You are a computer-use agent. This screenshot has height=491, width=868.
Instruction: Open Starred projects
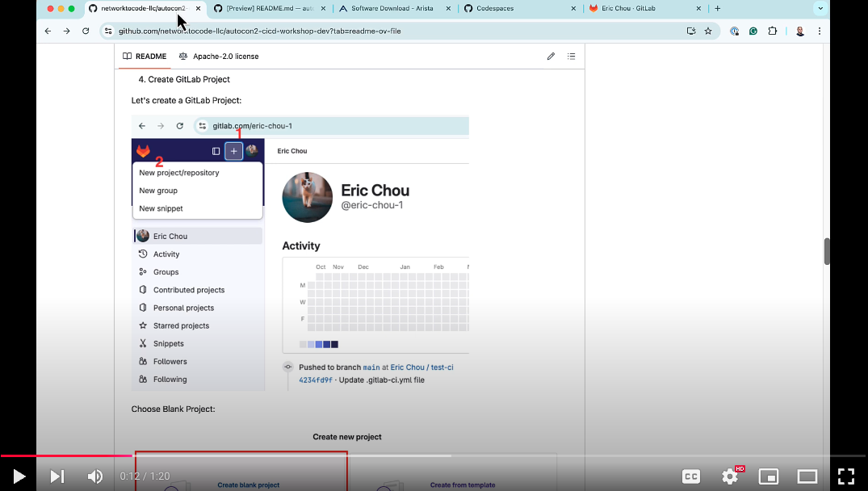coord(181,325)
